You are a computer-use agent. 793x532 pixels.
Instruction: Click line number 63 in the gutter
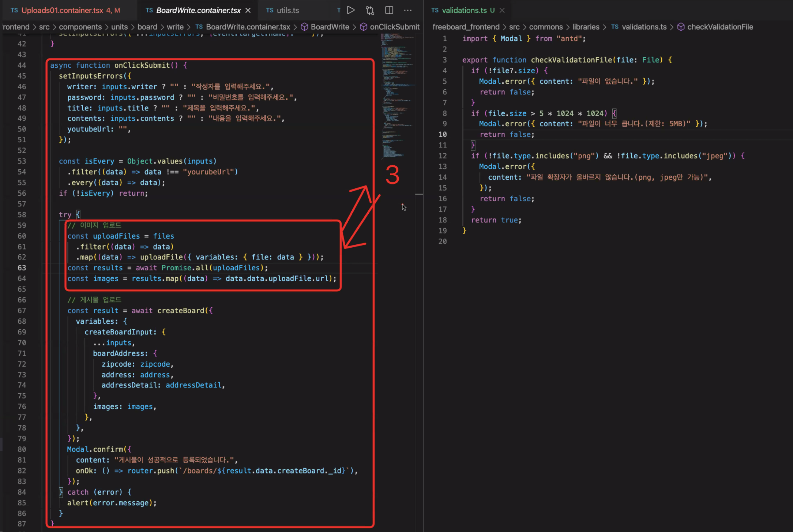[x=22, y=268]
